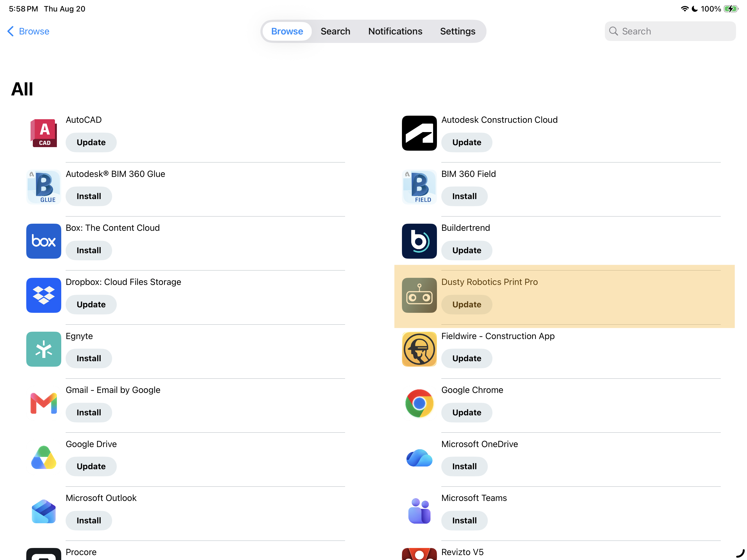Select the Microsoft Teams icon
This screenshot has height=560, width=747.
pyautogui.click(x=419, y=511)
